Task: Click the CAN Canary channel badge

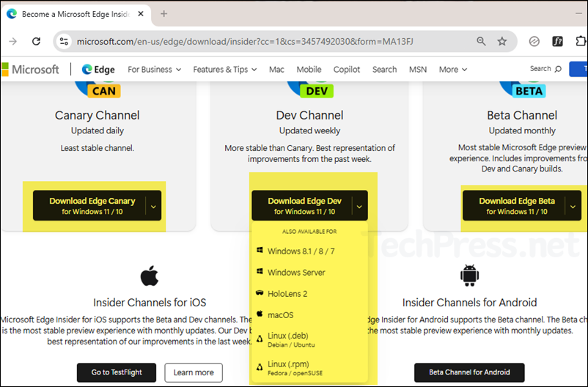Action: point(104,91)
